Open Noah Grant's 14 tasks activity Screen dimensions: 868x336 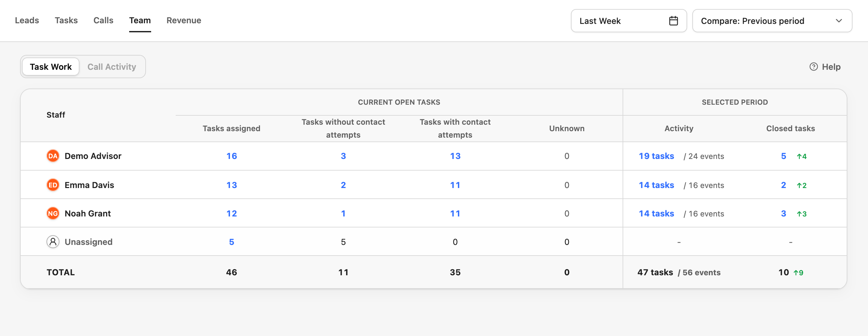pos(656,213)
